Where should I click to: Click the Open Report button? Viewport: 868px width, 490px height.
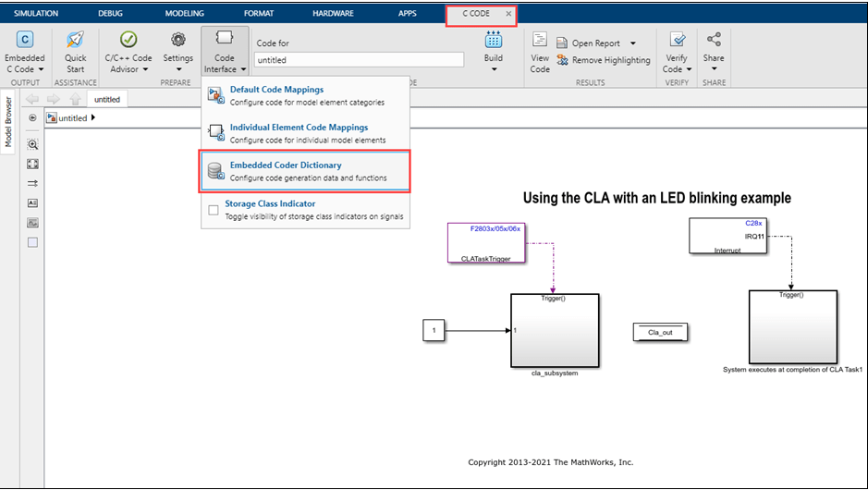[x=588, y=43]
